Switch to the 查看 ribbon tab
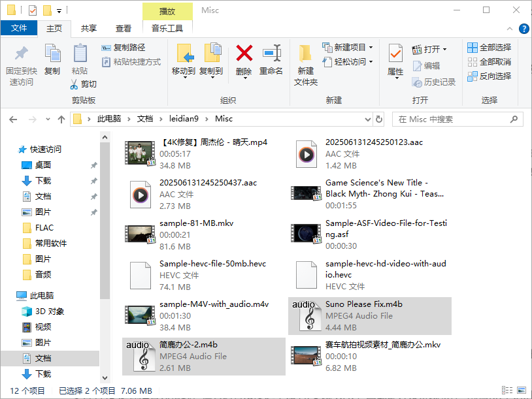 124,28
